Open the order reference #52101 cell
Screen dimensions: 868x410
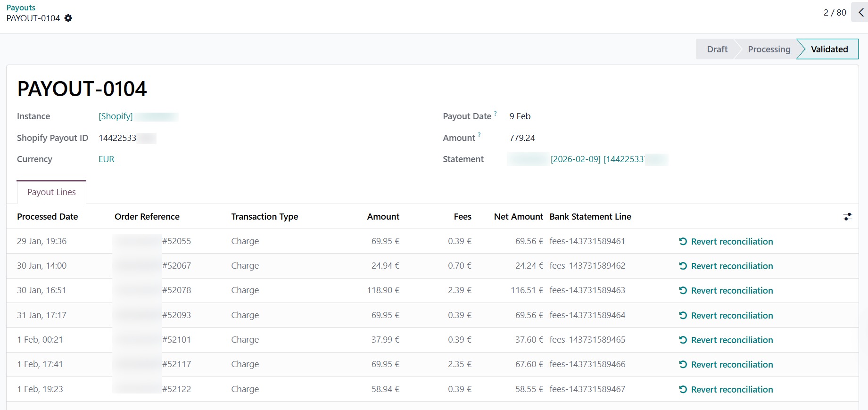[176, 339]
